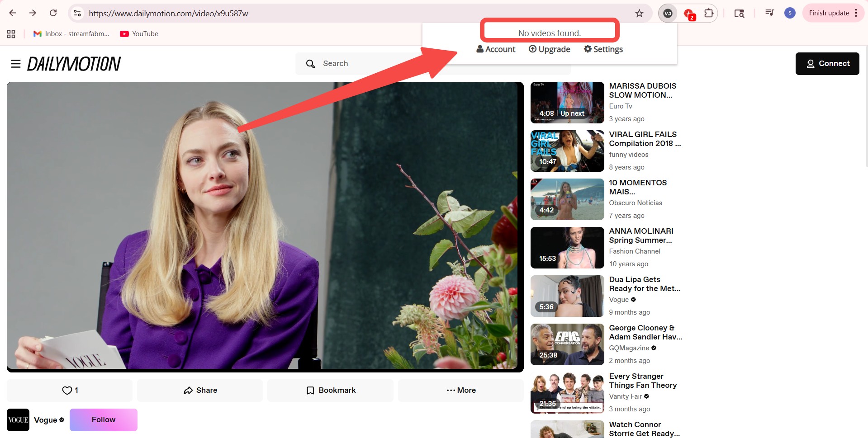
Task: Visit the Vogue channel link
Action: pyautogui.click(x=46, y=419)
